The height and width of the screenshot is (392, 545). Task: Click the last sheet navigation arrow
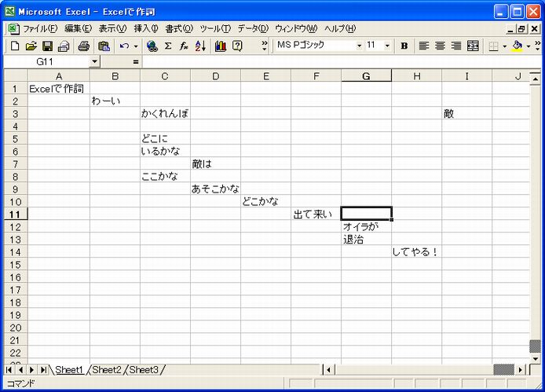tap(43, 370)
